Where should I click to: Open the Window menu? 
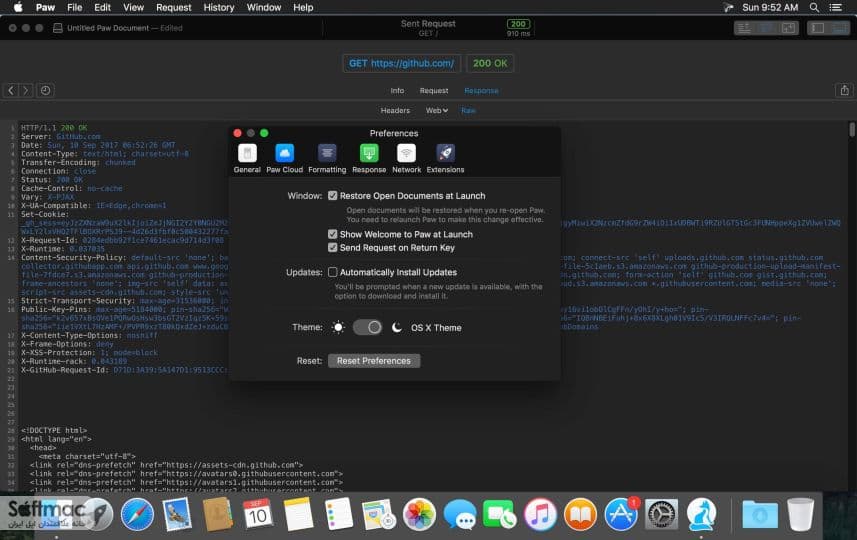[263, 8]
